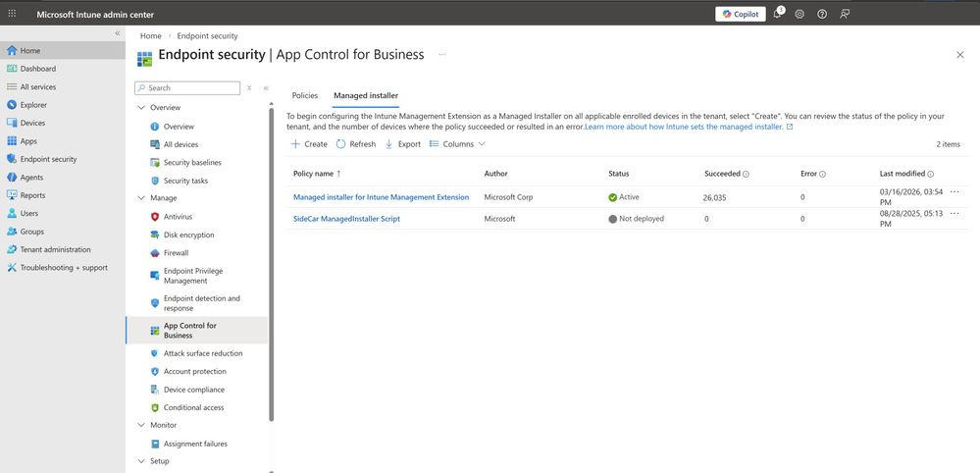
Task: Collapse the Overview section chevron
Action: click(141, 107)
